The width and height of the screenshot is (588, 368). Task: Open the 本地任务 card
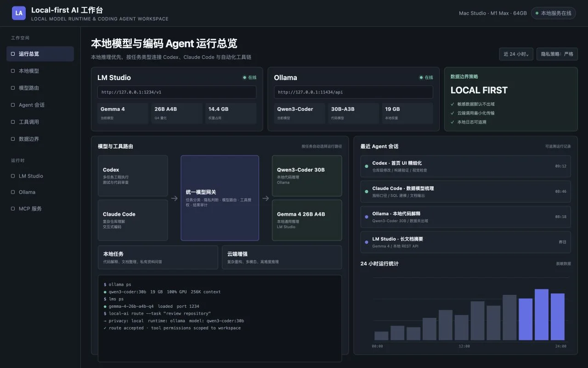tap(158, 257)
